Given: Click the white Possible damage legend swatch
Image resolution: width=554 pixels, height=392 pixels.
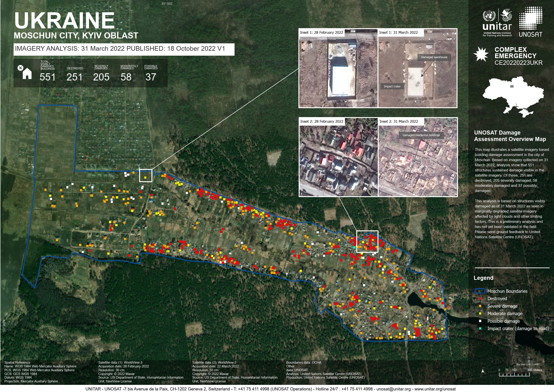Looking at the screenshot, I should 480,321.
